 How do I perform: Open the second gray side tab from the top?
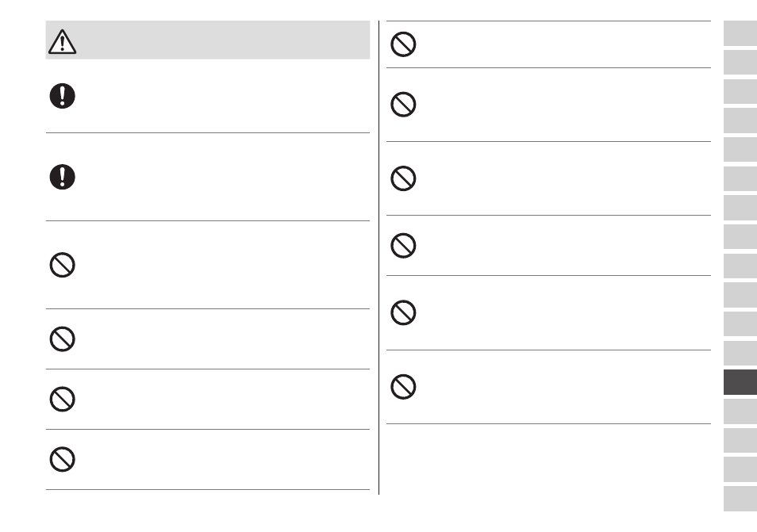(740, 62)
